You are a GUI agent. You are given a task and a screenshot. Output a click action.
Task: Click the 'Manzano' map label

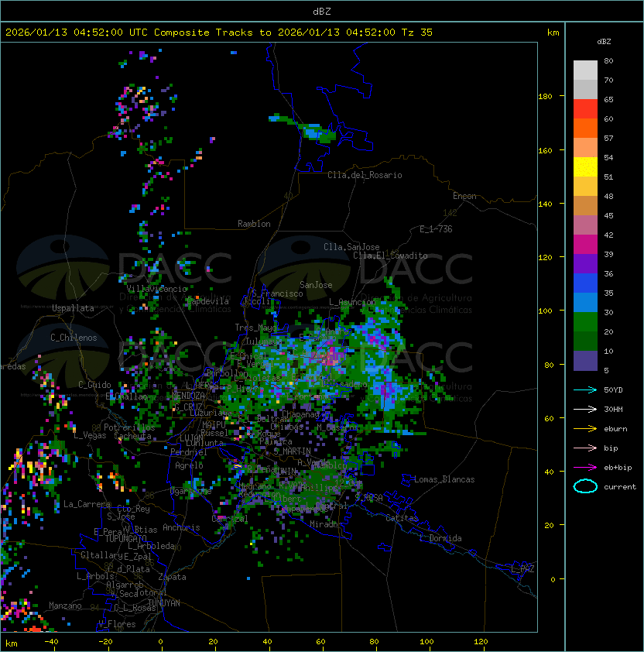click(65, 606)
